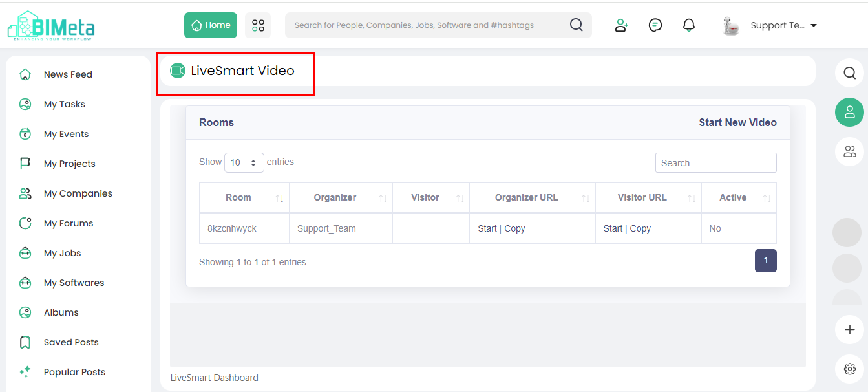Click Copy under Organizer URL
This screenshot has width=868, height=392.
tap(514, 228)
